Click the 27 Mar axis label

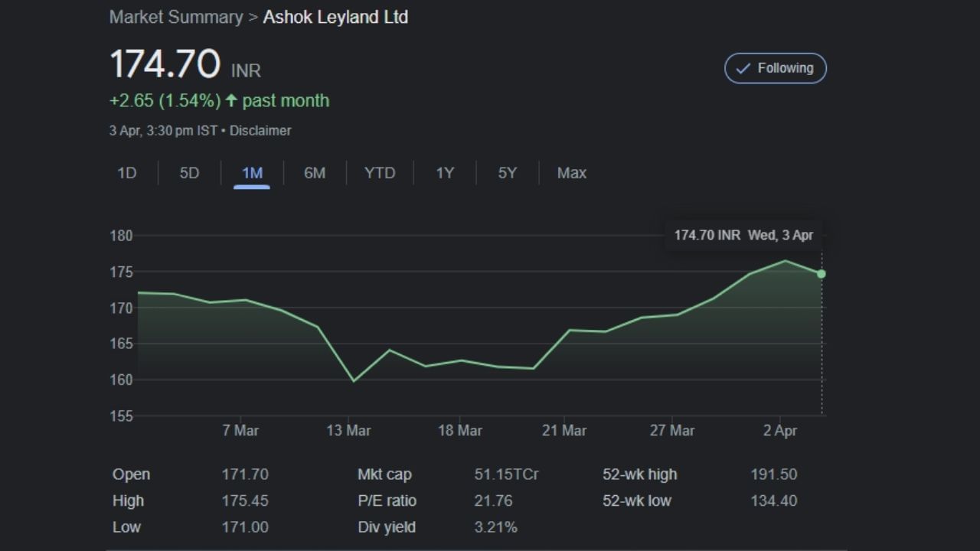(672, 431)
